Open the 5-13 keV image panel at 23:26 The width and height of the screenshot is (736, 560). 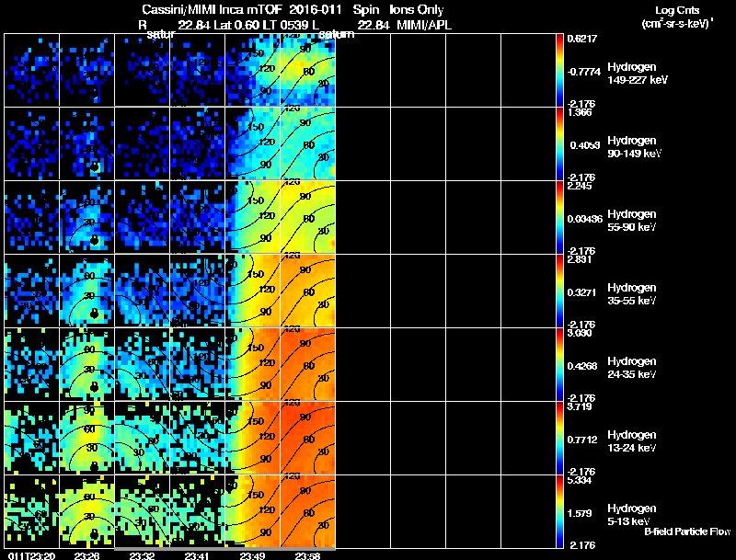pos(86,511)
